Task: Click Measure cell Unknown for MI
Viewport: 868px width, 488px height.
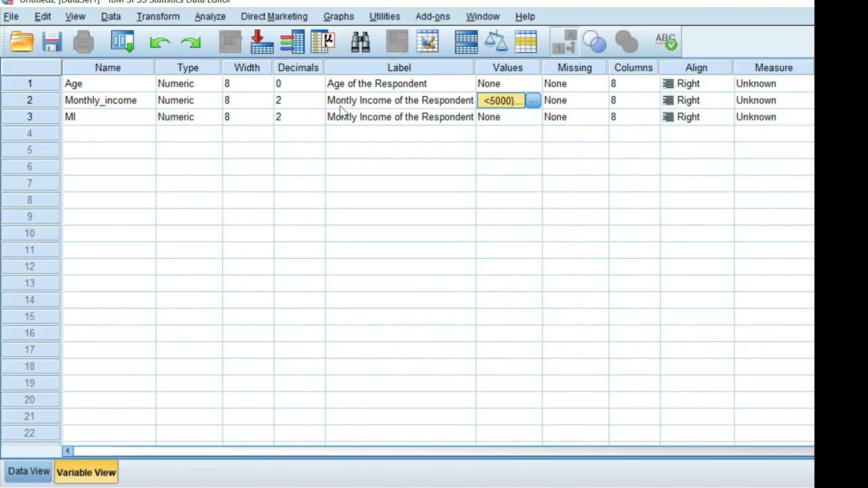Action: click(774, 117)
